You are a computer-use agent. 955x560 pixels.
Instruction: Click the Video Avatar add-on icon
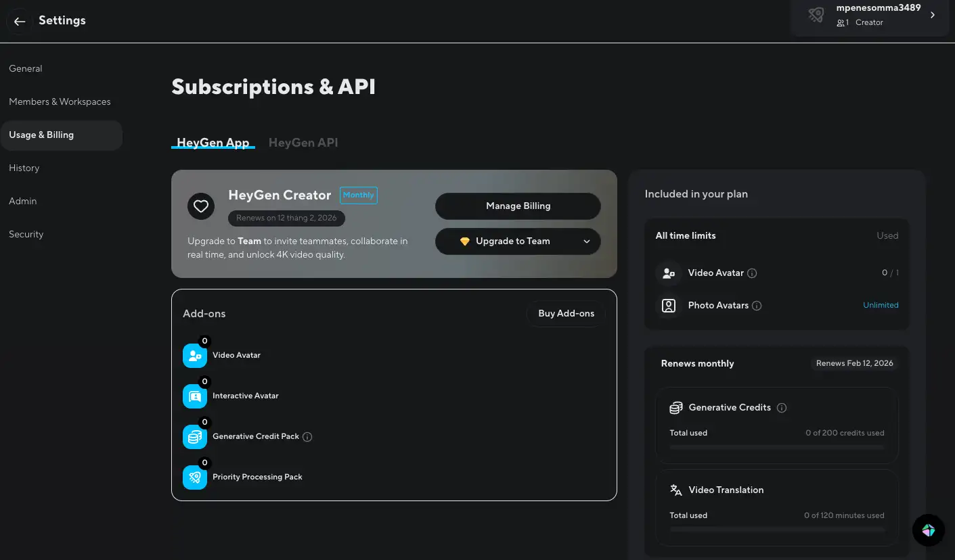195,356
